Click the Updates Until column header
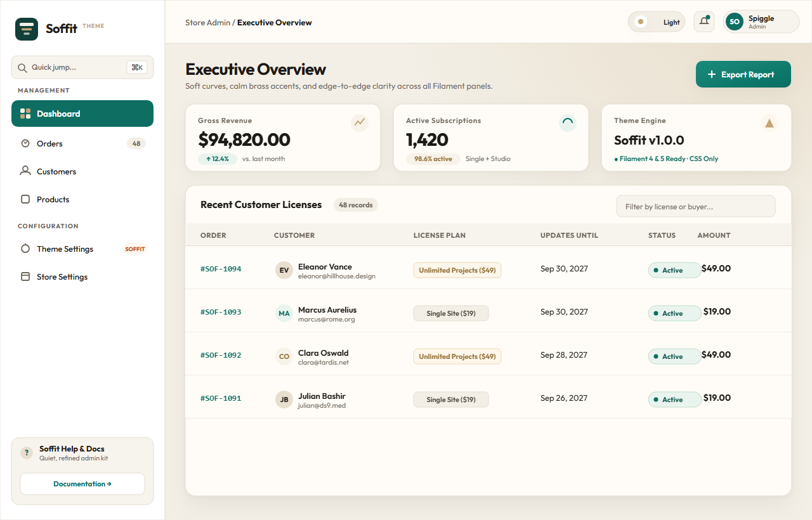 pos(569,235)
